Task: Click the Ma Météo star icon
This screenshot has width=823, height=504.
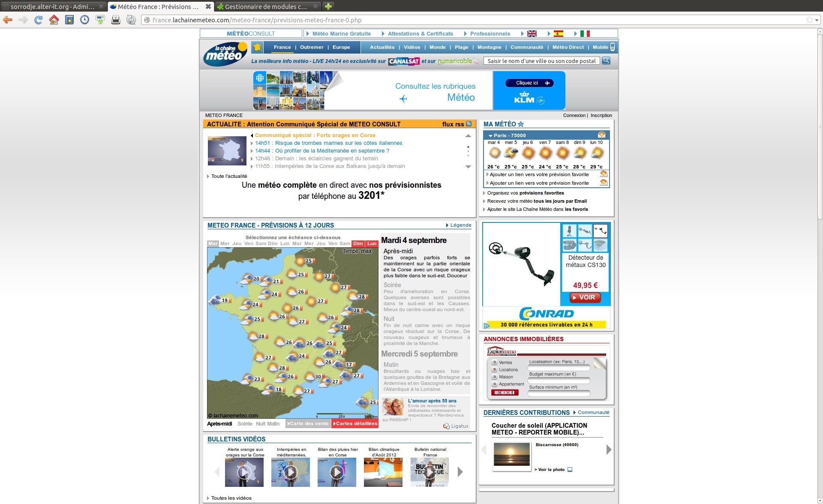Action: 521,124
